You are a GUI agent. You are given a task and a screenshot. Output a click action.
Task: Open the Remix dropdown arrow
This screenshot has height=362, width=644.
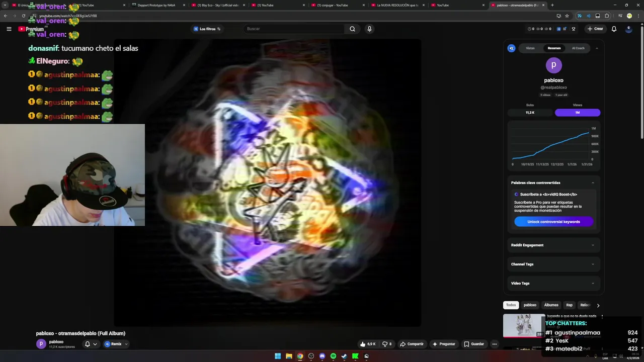click(x=126, y=344)
